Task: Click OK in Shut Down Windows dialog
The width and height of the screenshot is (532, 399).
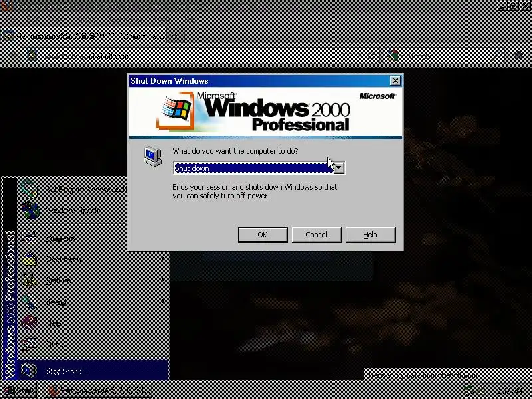Action: [263, 235]
